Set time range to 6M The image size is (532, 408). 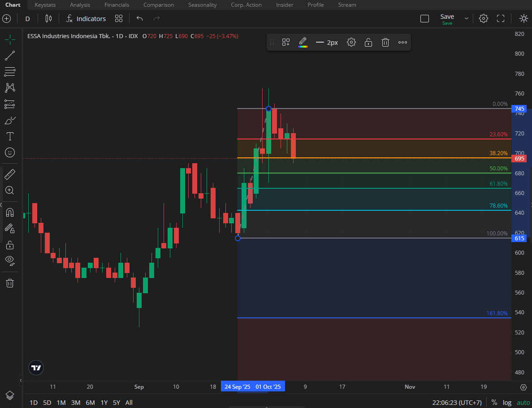(x=90, y=403)
